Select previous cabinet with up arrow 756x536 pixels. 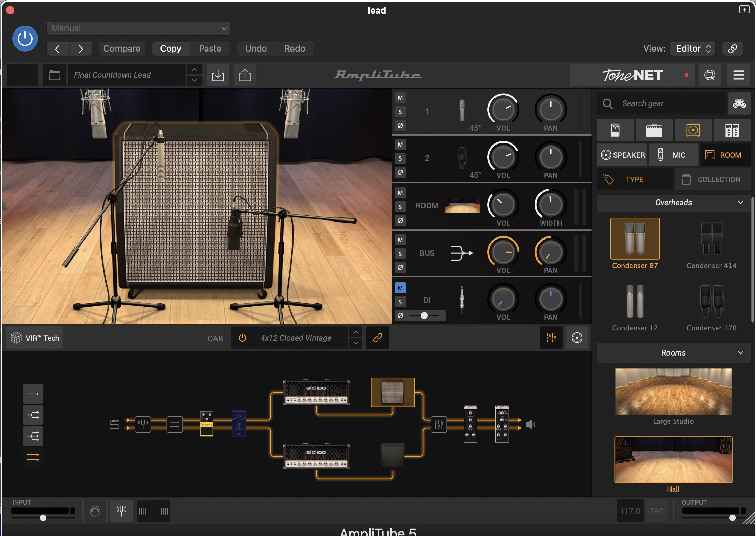pyautogui.click(x=356, y=332)
